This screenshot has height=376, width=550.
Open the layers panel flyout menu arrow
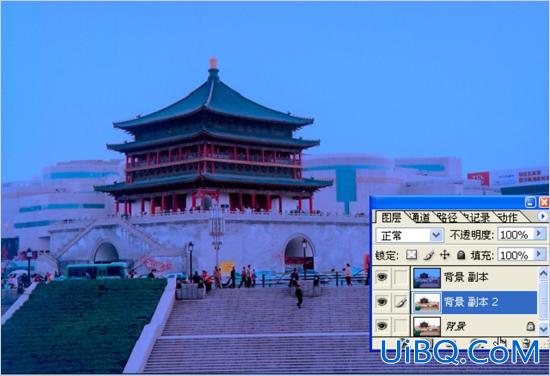[x=543, y=216]
